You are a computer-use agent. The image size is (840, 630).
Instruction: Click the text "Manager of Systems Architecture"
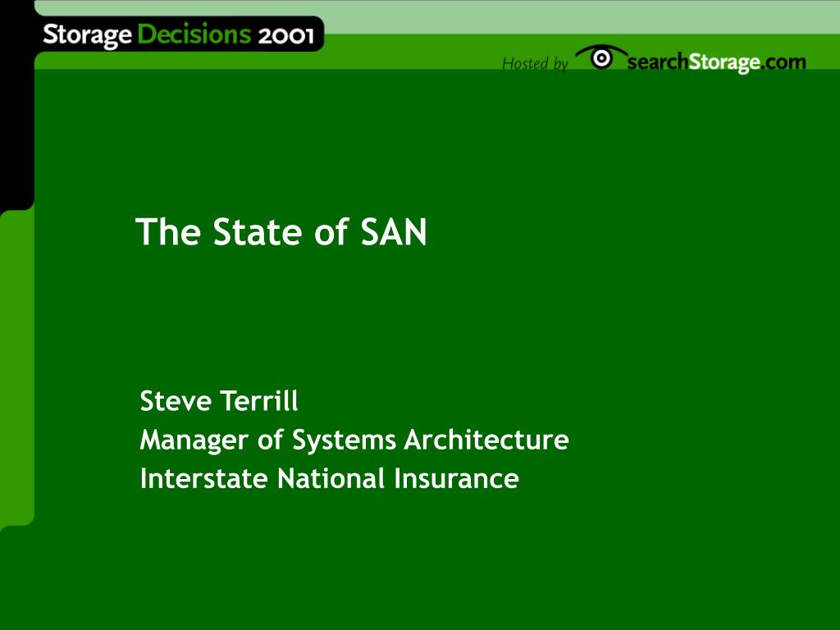click(354, 441)
